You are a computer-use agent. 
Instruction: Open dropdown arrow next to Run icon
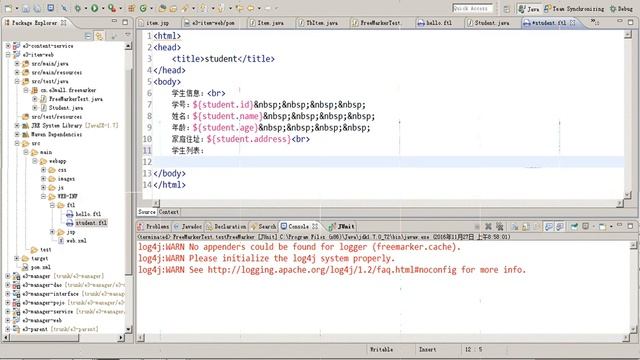(x=103, y=8)
